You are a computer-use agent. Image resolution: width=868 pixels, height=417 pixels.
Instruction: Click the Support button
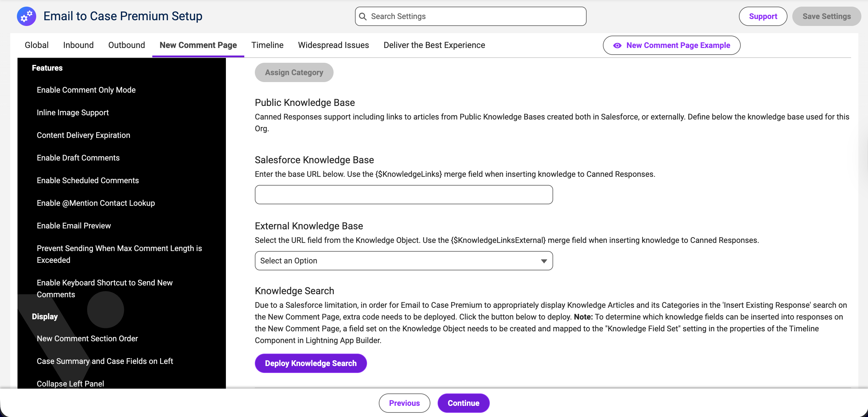[x=763, y=16]
